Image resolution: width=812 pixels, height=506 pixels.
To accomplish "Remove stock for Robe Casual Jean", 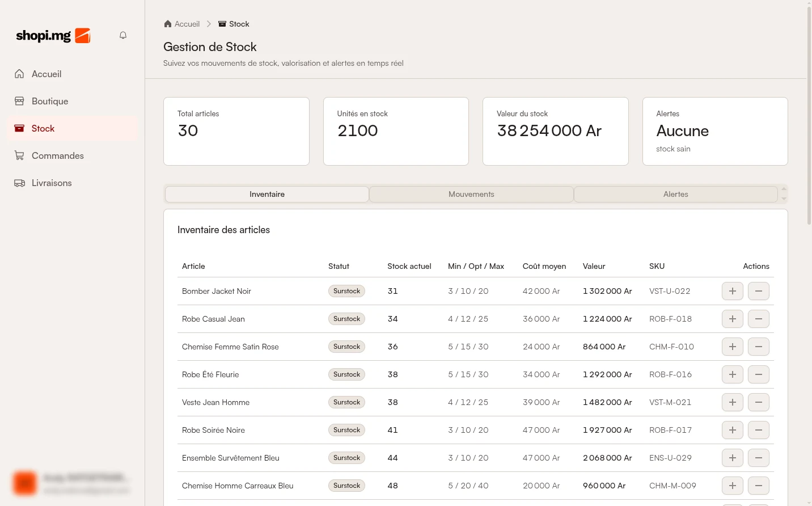I will (x=759, y=319).
